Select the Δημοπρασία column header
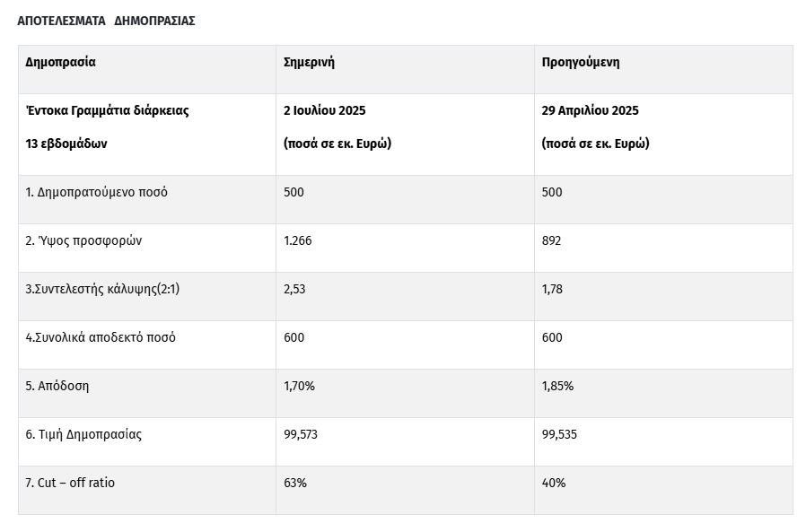 tap(61, 62)
